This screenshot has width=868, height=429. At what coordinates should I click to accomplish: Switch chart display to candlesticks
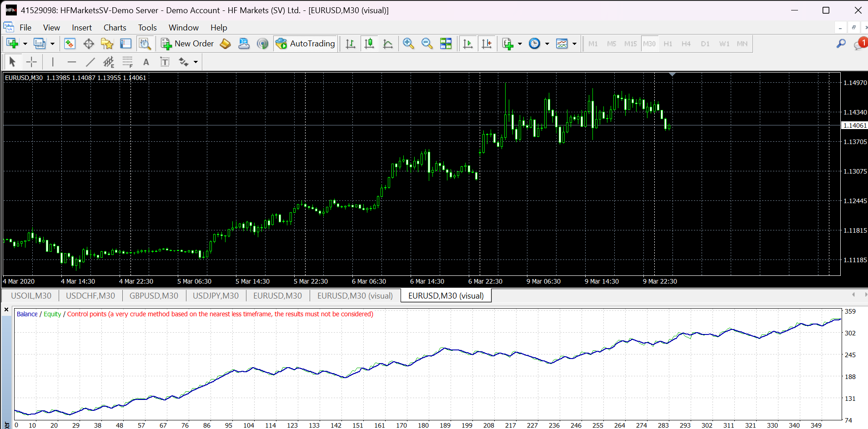369,44
